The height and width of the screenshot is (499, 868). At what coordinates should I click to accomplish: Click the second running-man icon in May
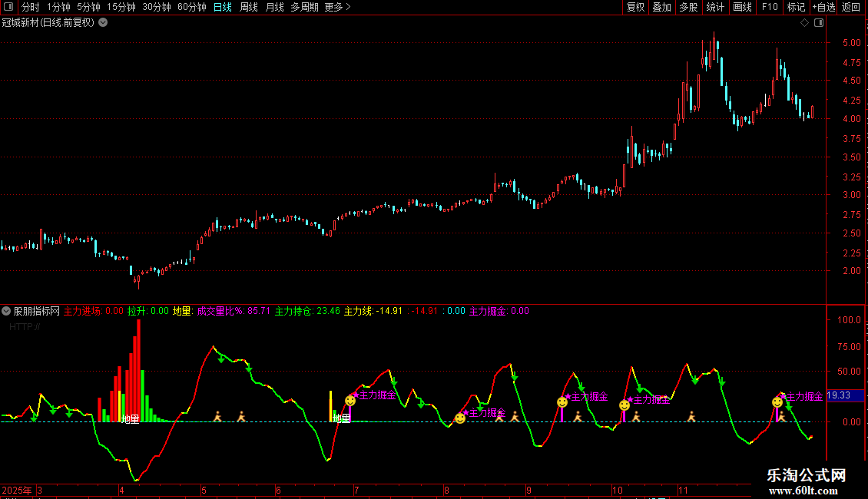click(241, 416)
